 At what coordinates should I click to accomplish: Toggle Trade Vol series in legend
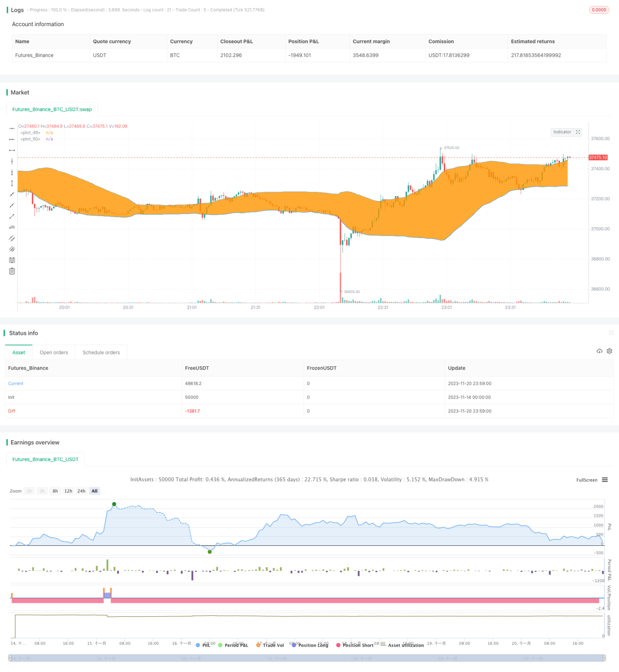tap(270, 645)
